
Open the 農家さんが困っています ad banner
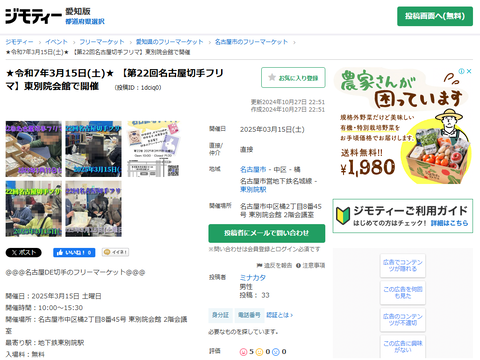[403, 126]
